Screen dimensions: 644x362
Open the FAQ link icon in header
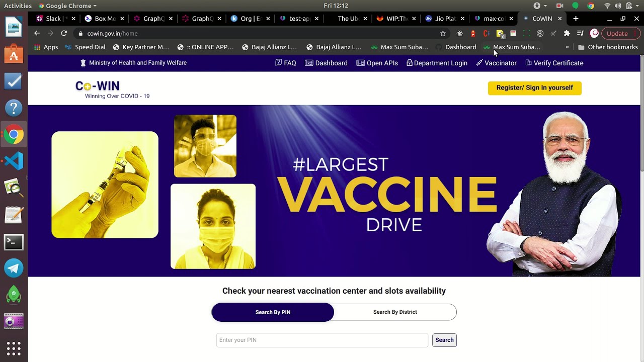pos(278,63)
